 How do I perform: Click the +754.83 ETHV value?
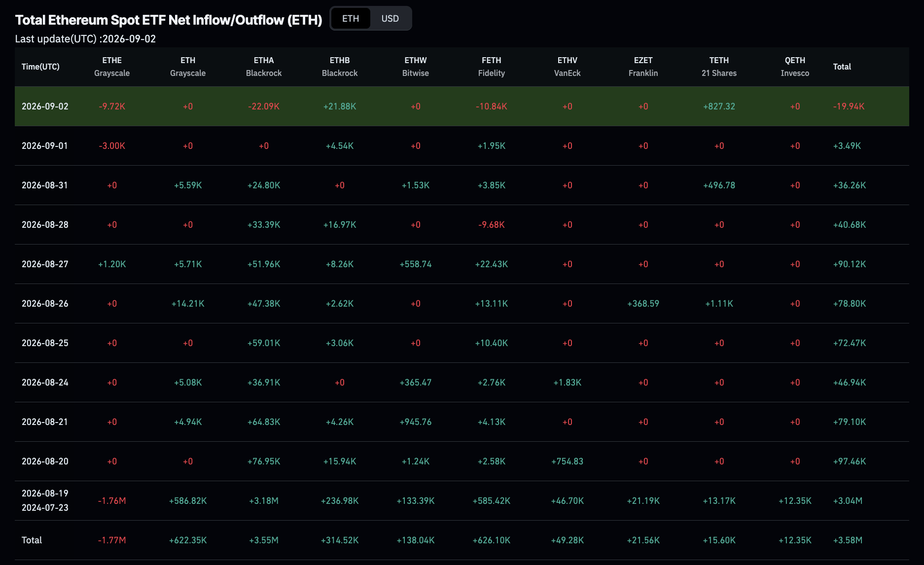[x=568, y=461]
